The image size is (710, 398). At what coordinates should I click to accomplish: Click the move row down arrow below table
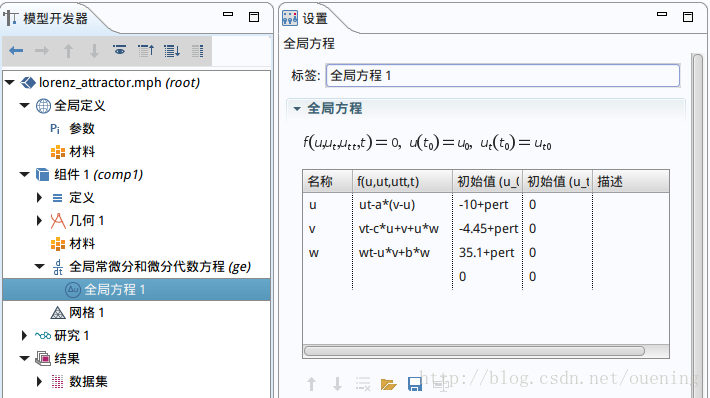point(337,384)
